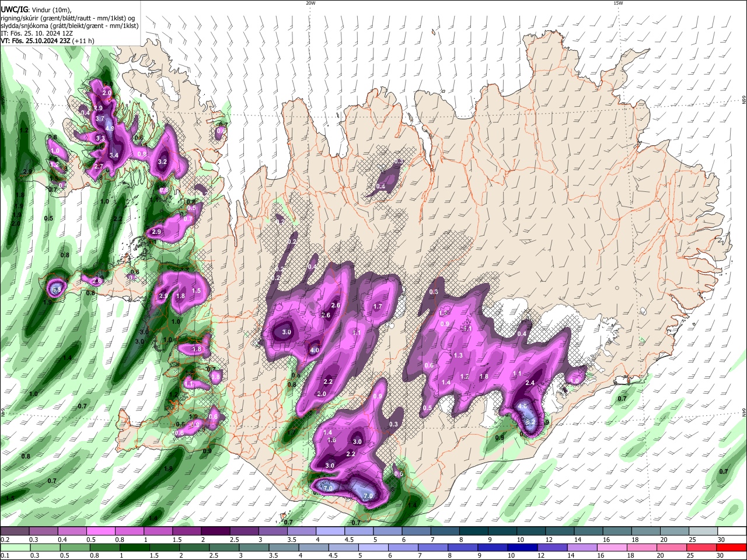
Task: Select the lower-row purple swatch between 12 and 14
Action: click(552, 547)
